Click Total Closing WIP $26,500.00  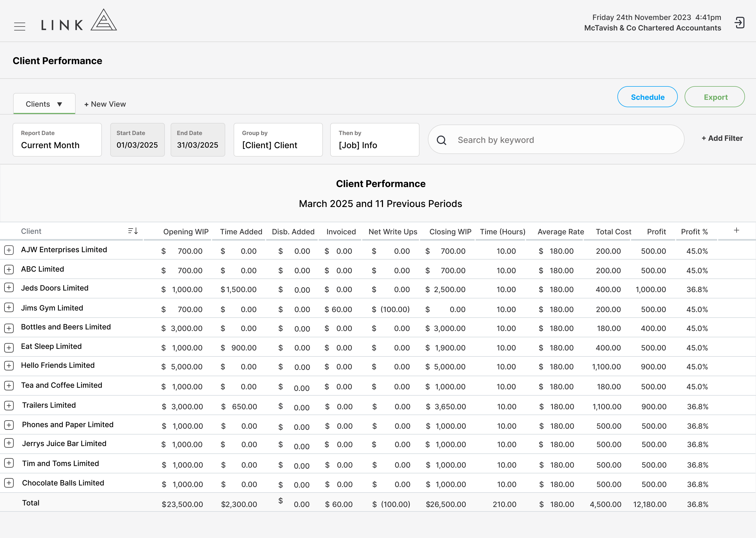coord(445,505)
